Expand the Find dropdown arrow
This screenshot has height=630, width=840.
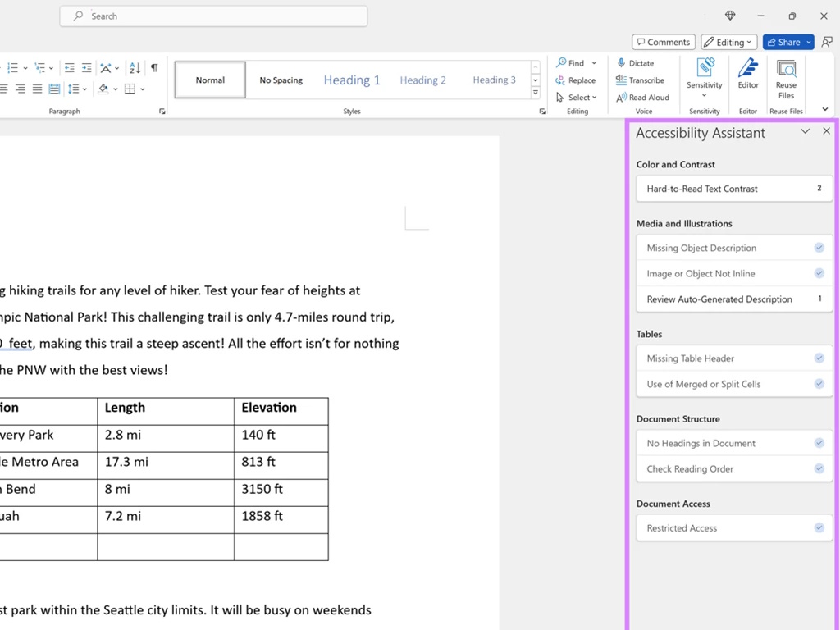pos(594,62)
